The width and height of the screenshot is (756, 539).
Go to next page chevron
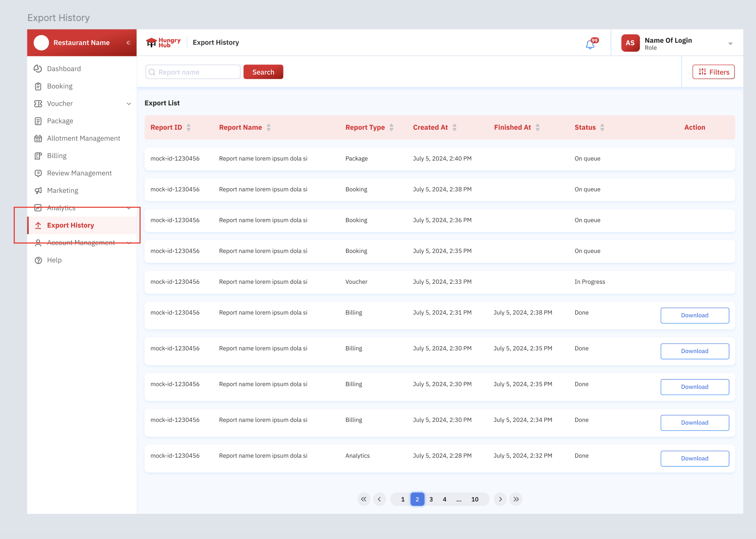(500, 499)
